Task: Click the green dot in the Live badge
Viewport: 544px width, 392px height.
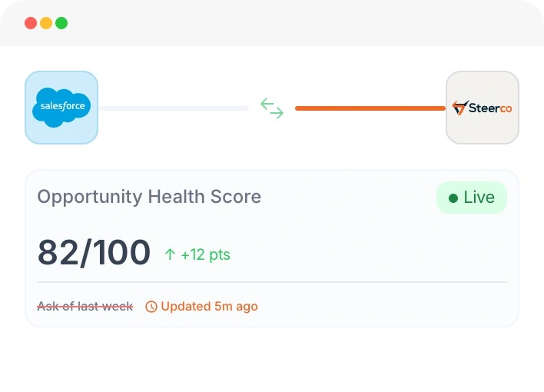Action: pos(453,198)
